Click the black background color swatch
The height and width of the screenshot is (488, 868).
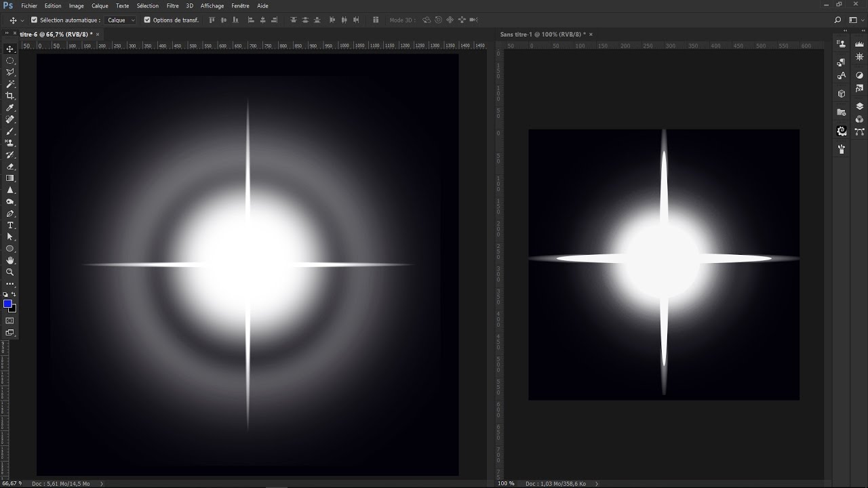(x=13, y=308)
